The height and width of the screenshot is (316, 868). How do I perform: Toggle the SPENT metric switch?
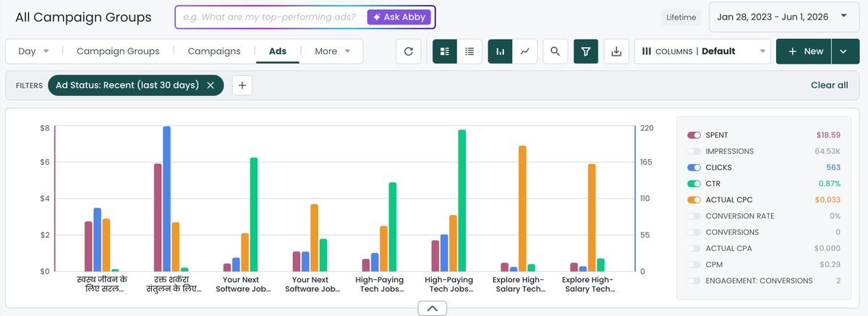(694, 135)
